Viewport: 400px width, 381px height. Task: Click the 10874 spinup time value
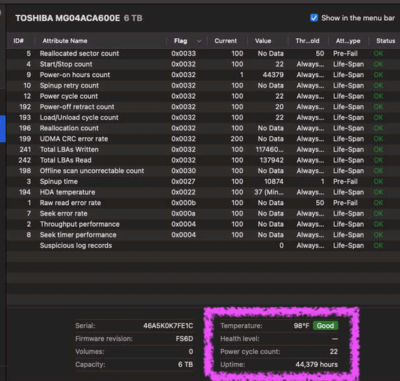tap(273, 181)
